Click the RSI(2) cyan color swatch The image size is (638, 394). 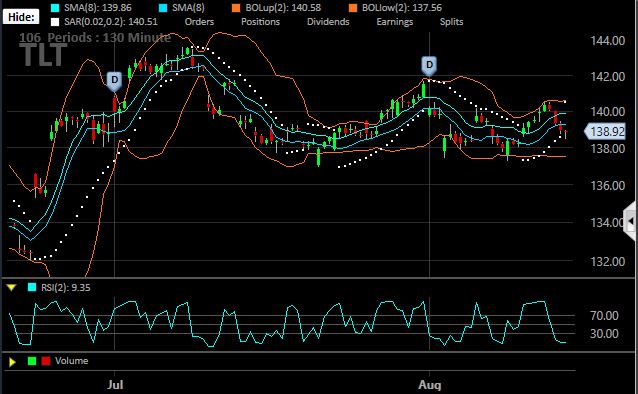click(32, 287)
